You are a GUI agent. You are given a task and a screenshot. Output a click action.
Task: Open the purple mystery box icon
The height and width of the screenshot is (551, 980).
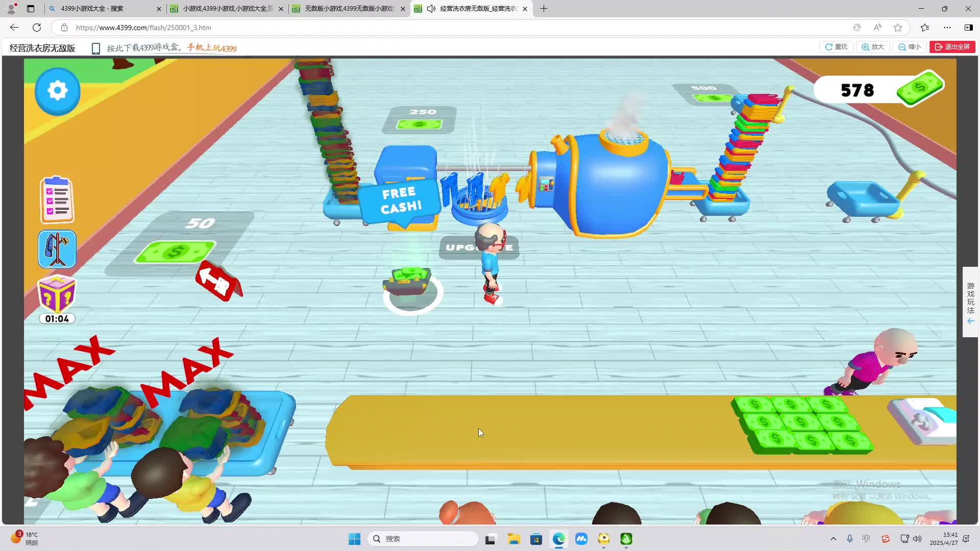57,294
